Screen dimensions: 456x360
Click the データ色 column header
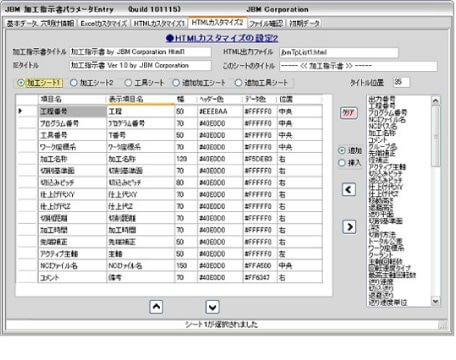point(260,99)
